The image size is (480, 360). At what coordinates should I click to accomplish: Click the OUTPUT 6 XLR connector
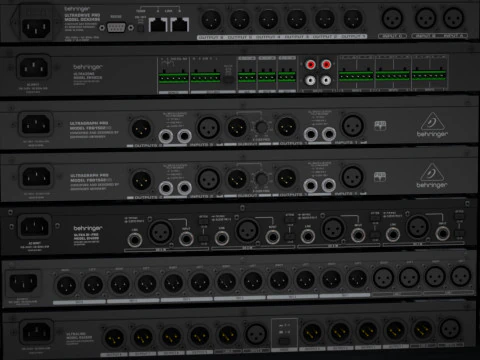click(211, 20)
